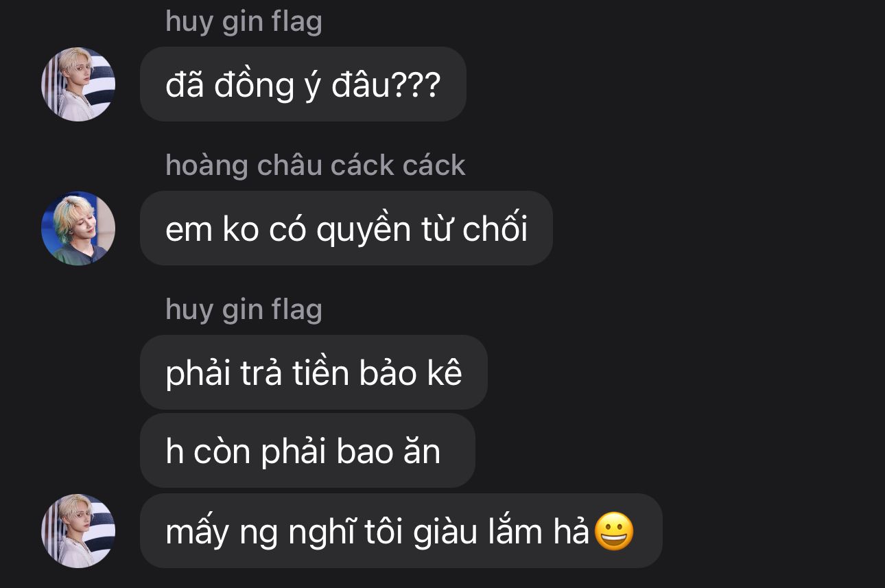Tap the grinning emoji in the last message
This screenshot has height=588, width=885.
click(614, 532)
